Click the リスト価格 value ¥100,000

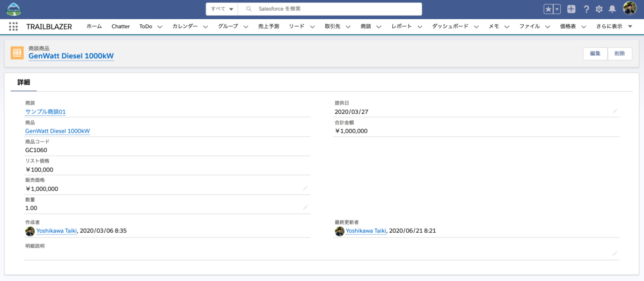coord(39,169)
